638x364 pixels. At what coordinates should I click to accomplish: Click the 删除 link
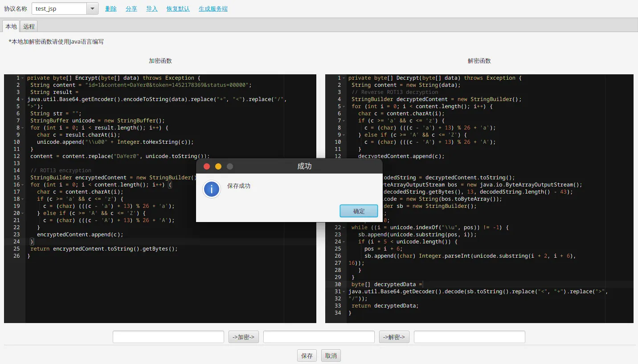click(x=111, y=9)
